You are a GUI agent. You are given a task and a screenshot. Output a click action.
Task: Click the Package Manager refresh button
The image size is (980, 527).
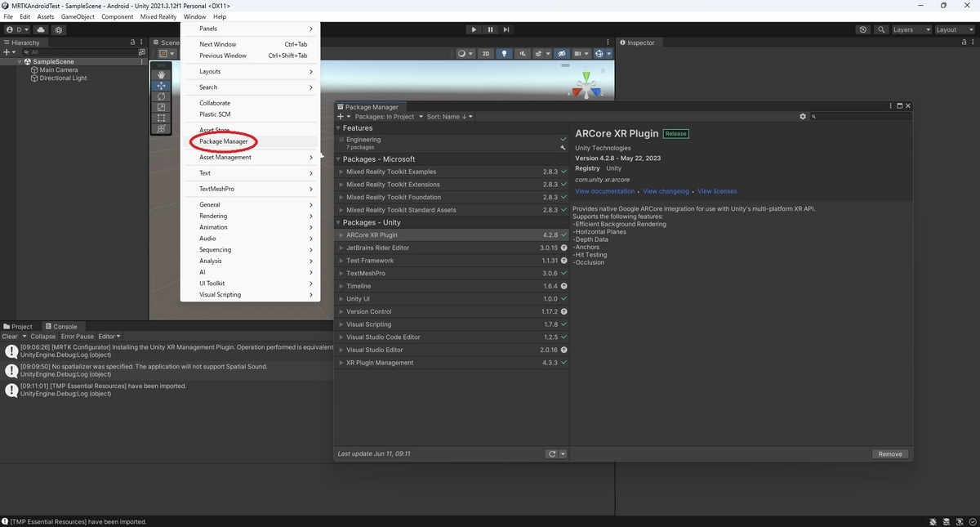(552, 453)
